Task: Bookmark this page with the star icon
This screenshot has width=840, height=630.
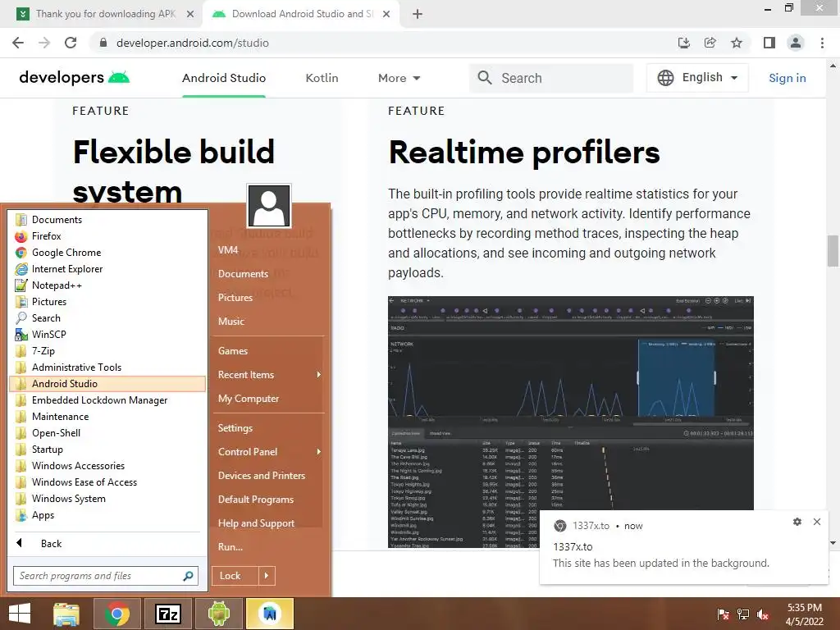Action: click(x=737, y=43)
